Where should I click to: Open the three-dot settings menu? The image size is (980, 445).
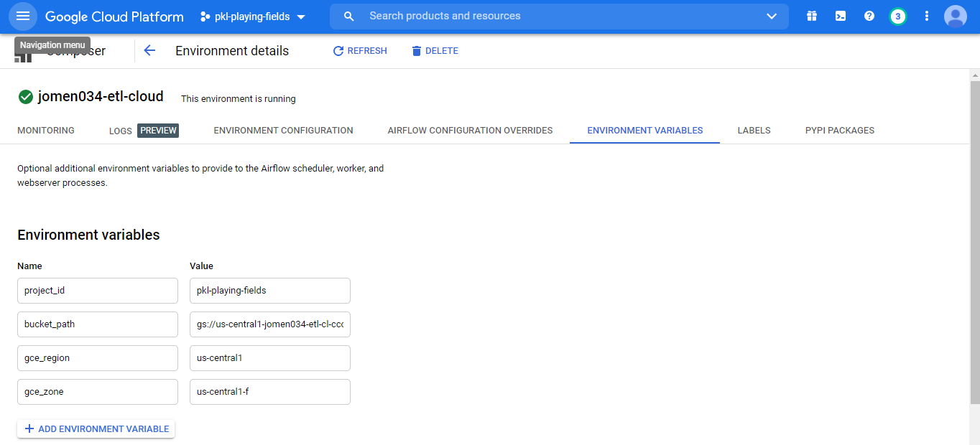[927, 16]
